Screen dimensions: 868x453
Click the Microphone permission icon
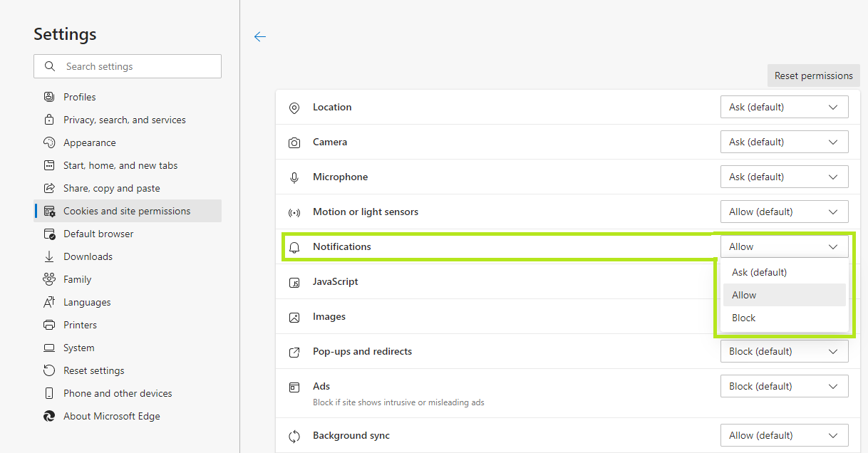294,177
